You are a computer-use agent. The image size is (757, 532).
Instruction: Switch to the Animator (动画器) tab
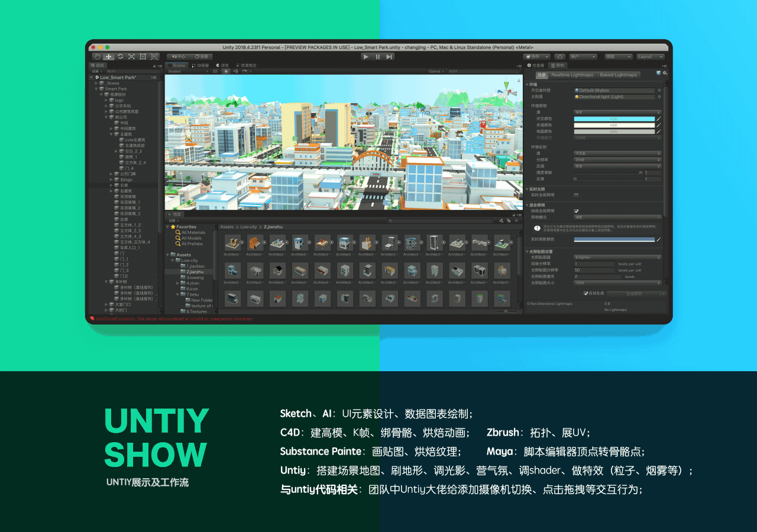(200, 65)
